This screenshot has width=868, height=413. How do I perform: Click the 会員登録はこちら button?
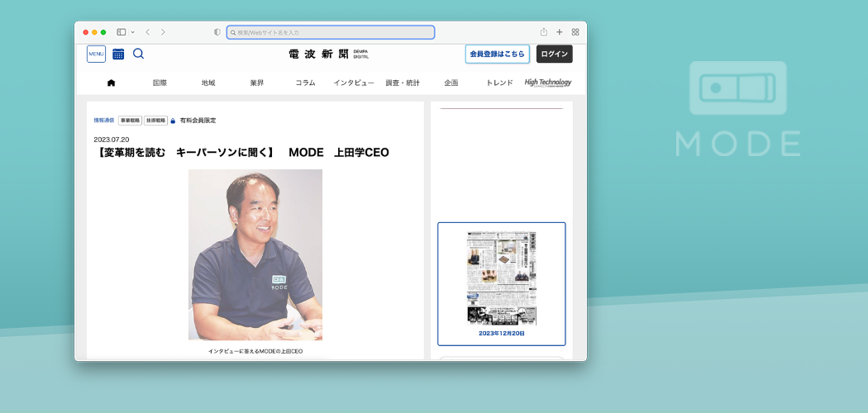coord(497,54)
